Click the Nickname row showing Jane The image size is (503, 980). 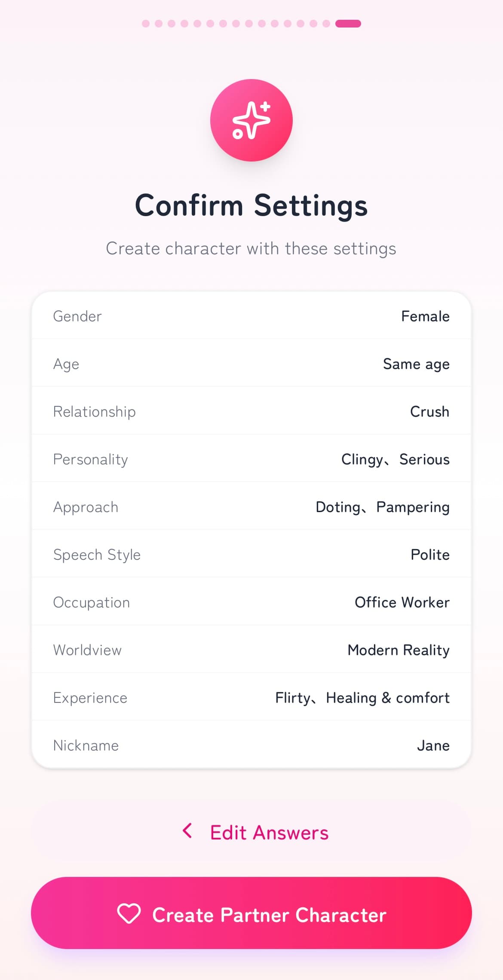(252, 745)
